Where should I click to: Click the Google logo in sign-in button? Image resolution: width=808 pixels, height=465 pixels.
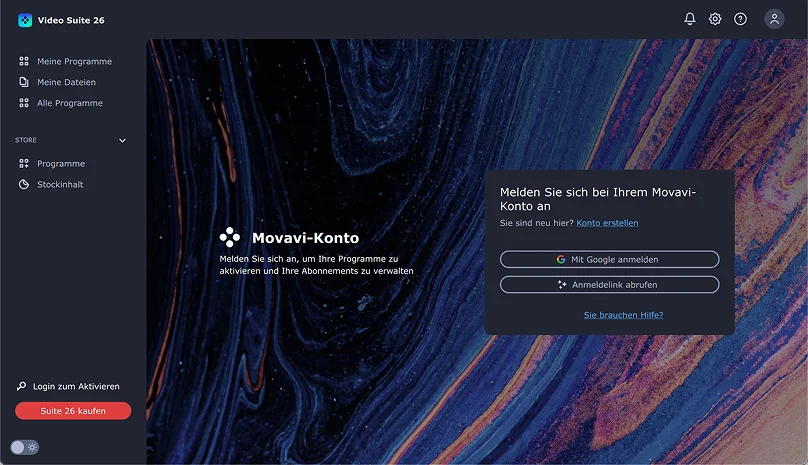click(561, 259)
